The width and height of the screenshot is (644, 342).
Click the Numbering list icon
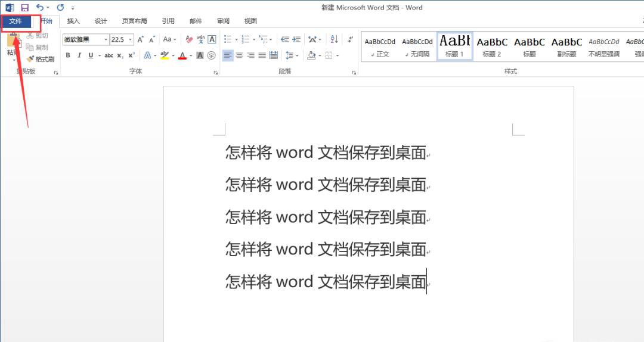pyautogui.click(x=246, y=39)
